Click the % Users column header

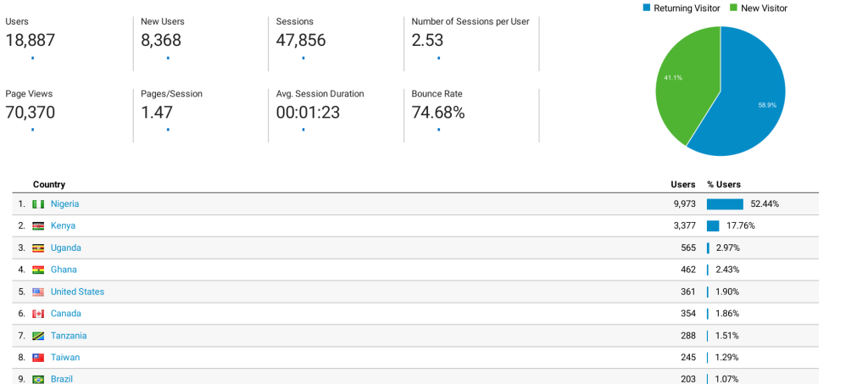[x=724, y=185]
